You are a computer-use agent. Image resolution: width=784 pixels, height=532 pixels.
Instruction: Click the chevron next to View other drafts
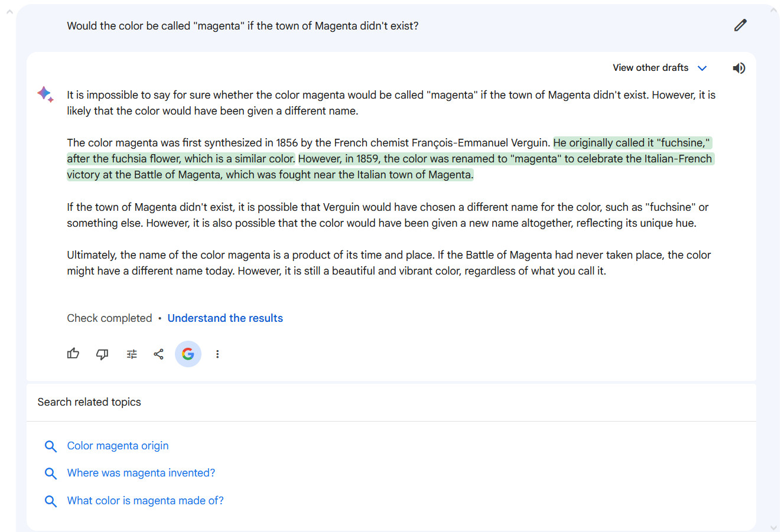[702, 68]
